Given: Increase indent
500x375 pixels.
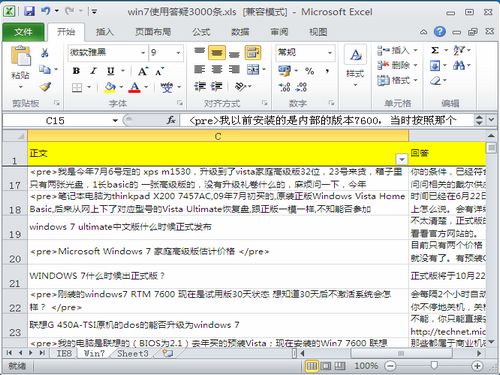Looking at the screenshot, I should 217,87.
